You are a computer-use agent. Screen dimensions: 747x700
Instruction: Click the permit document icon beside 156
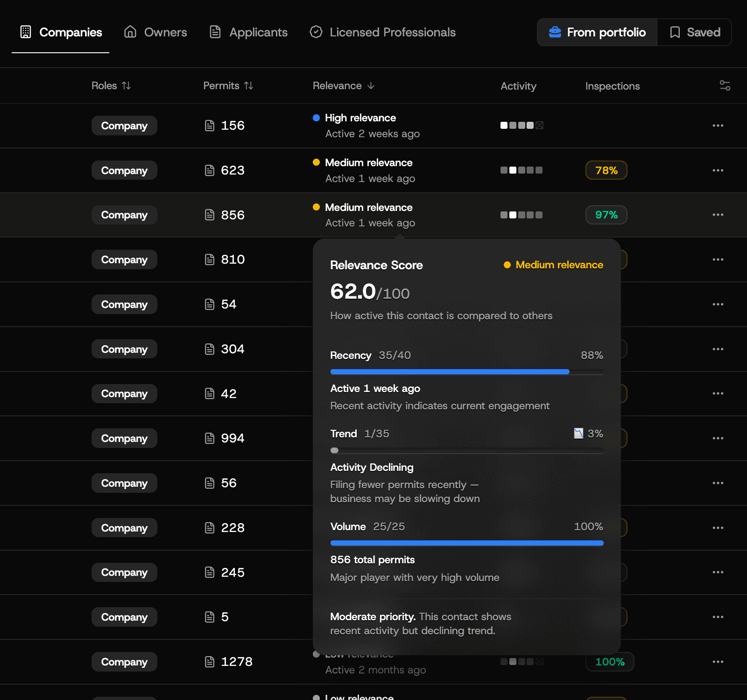(x=209, y=125)
